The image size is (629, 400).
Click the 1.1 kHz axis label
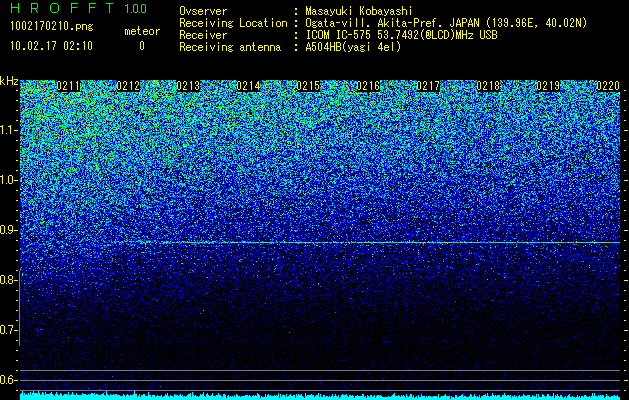coord(7,130)
